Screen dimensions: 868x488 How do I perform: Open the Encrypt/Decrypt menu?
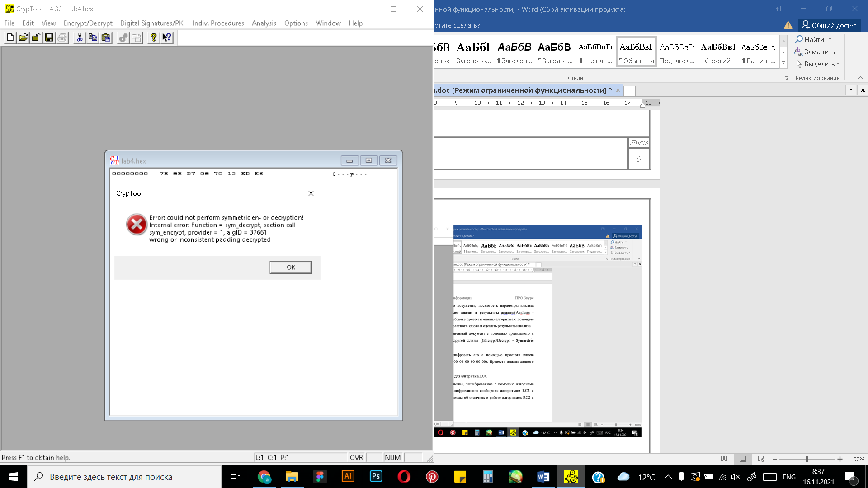pos(88,23)
